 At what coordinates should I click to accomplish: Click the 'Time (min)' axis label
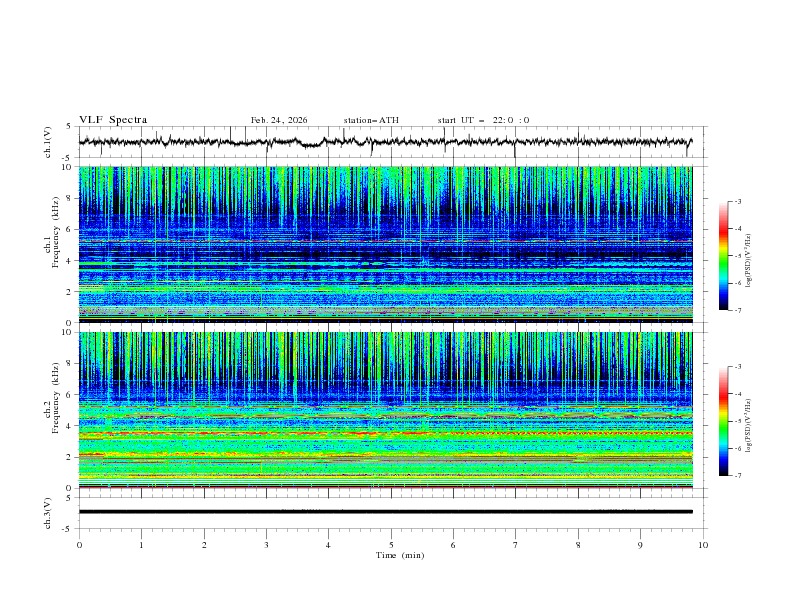[400, 555]
